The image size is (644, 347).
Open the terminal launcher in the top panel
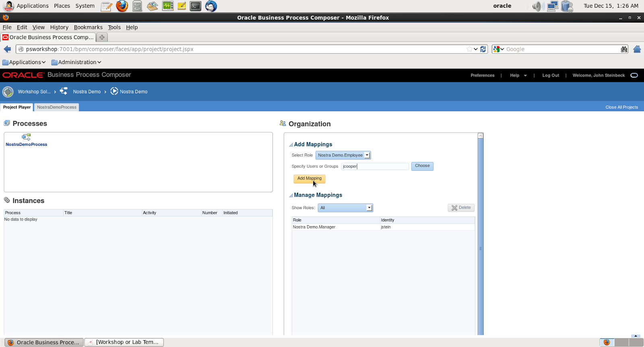(196, 6)
